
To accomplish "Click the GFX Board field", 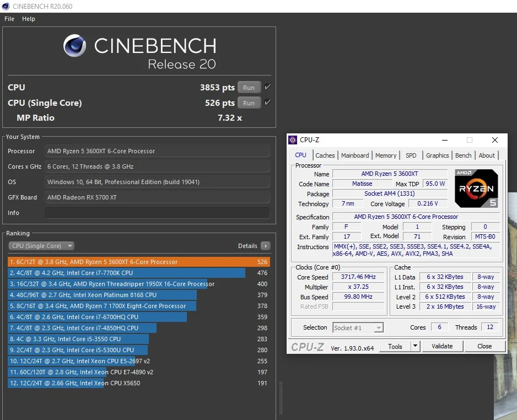I will (x=157, y=197).
